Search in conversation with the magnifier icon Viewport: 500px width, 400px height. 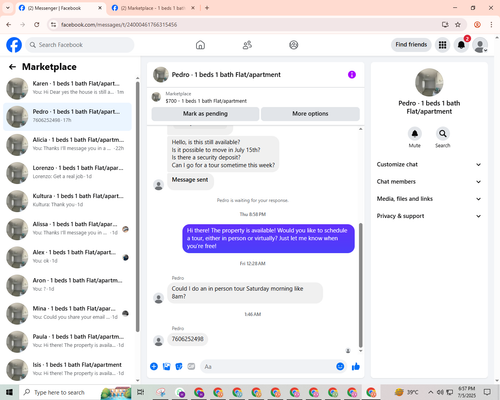[443, 134]
